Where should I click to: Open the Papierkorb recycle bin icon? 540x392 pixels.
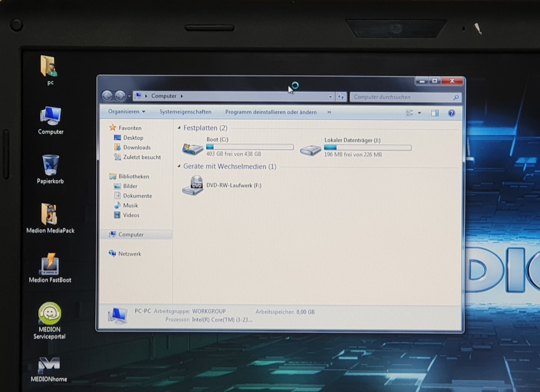51,165
